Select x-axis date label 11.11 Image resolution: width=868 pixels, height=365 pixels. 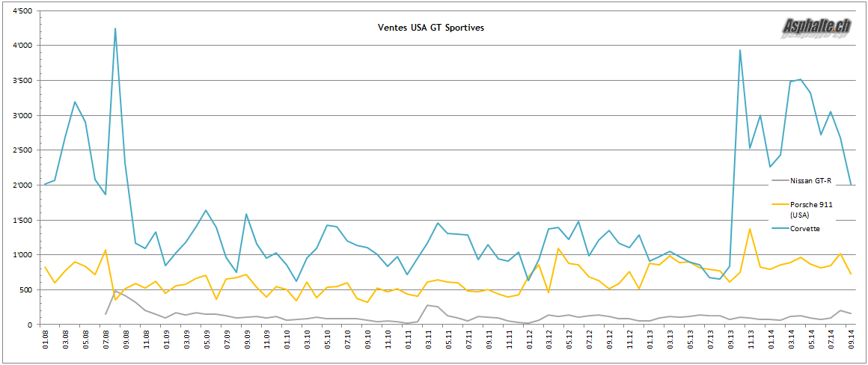point(510,339)
